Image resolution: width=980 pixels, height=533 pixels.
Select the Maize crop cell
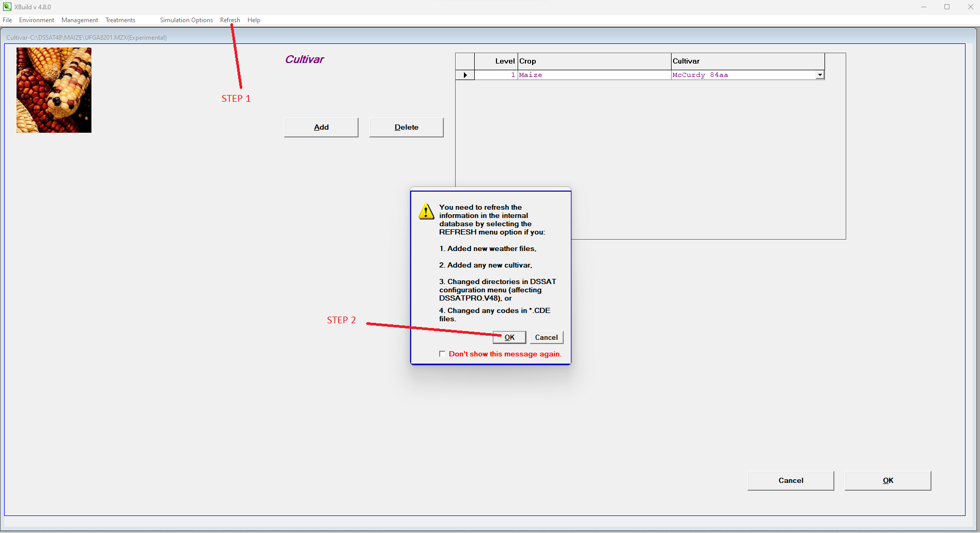coord(594,75)
